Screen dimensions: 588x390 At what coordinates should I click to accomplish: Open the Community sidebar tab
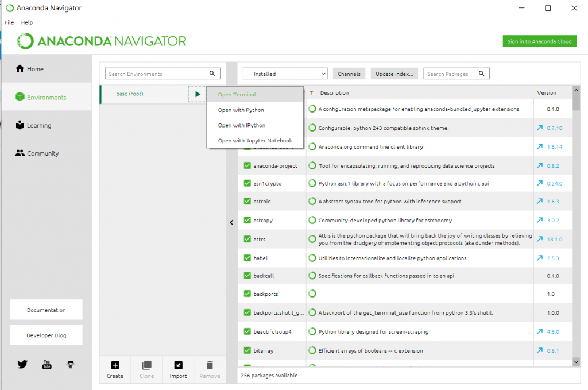point(47,153)
